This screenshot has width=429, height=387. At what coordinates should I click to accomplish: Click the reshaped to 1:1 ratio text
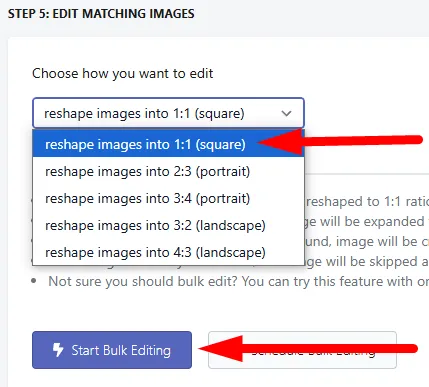(367, 202)
